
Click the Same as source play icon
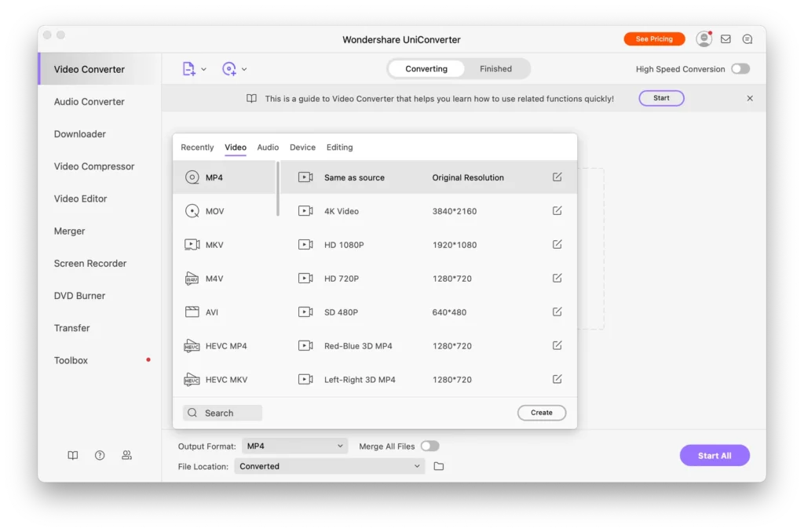pyautogui.click(x=305, y=177)
